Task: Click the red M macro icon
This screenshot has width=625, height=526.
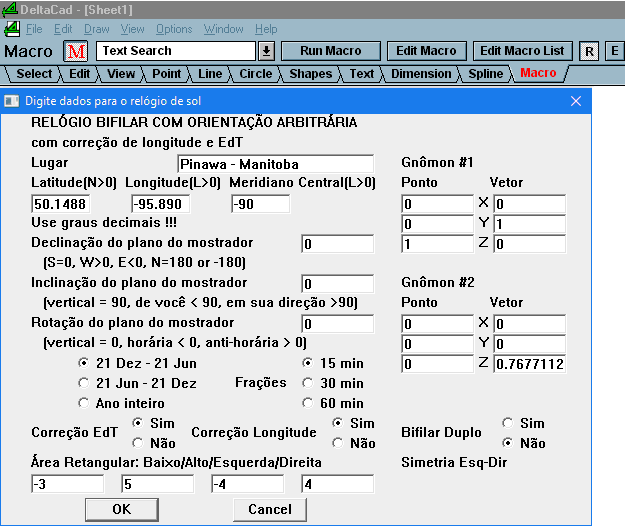Action: tap(77, 51)
